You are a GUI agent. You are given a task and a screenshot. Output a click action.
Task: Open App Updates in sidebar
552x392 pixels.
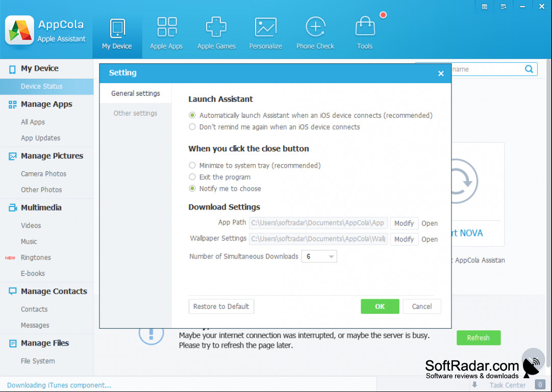tap(40, 138)
